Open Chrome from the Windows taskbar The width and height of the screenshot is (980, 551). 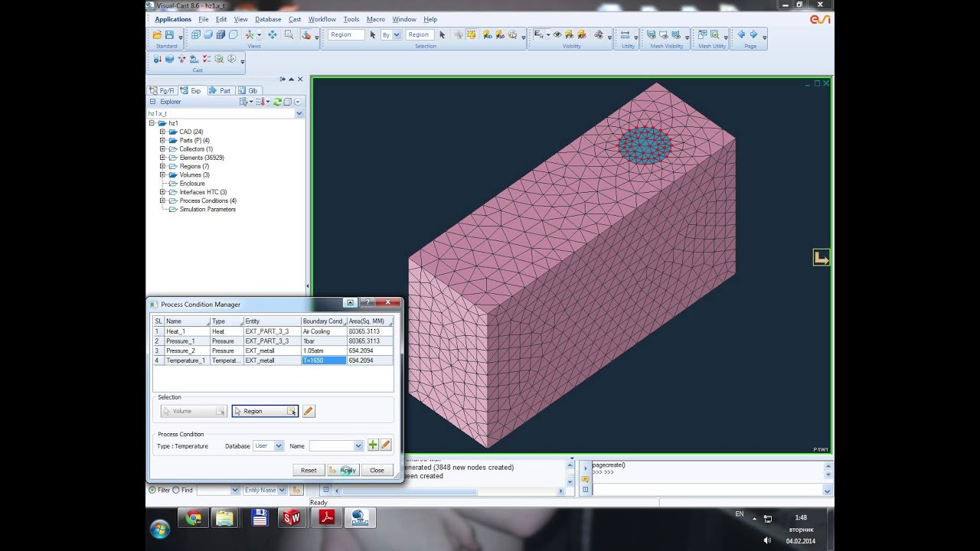click(x=194, y=518)
